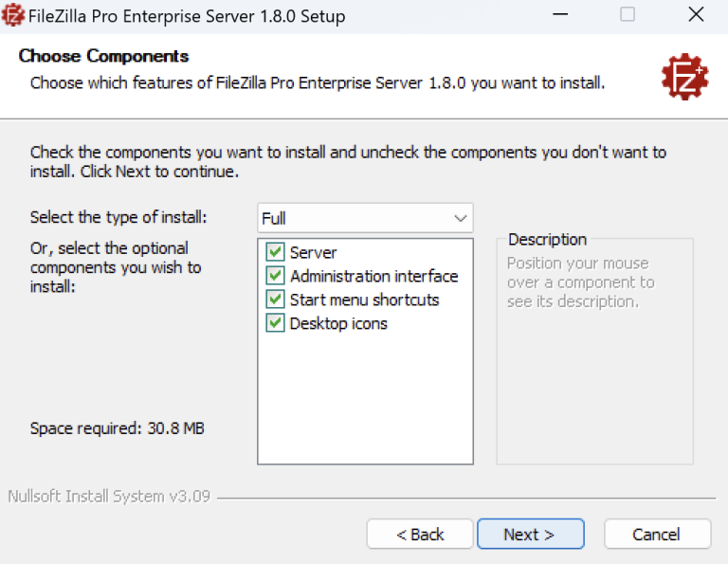Select the Administration interface label
Viewport: 728px width, 564px height.
373,276
